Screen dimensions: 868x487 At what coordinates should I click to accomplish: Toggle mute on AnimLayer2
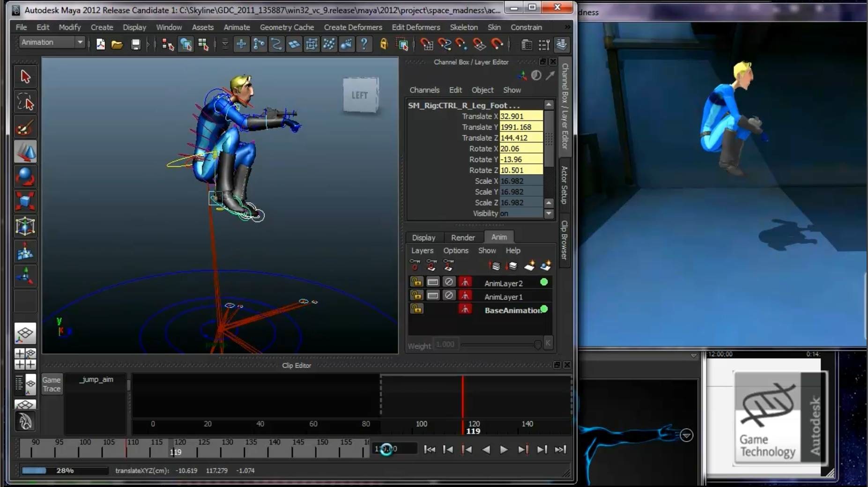coord(449,282)
